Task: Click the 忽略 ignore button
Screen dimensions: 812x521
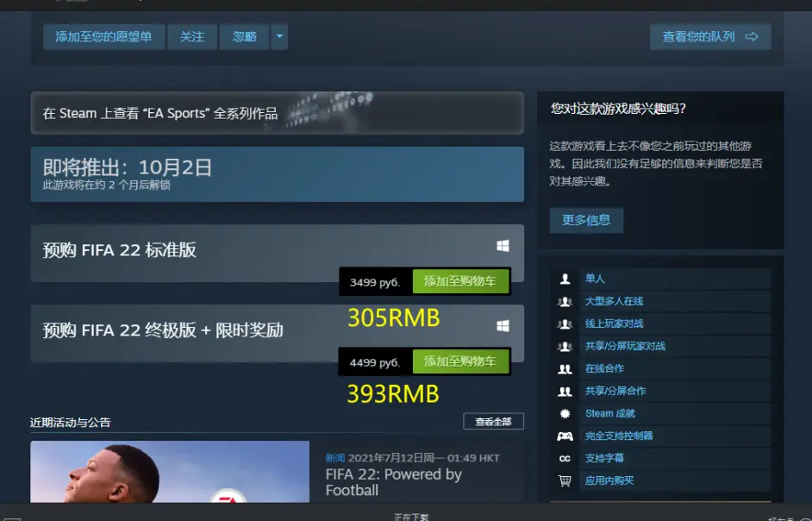Action: click(x=245, y=36)
